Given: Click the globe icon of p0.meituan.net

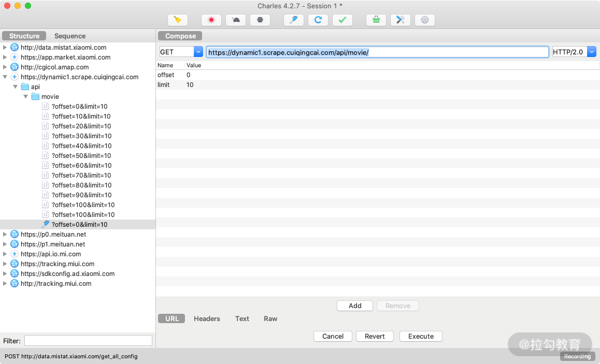Looking at the screenshot, I should coord(15,235).
